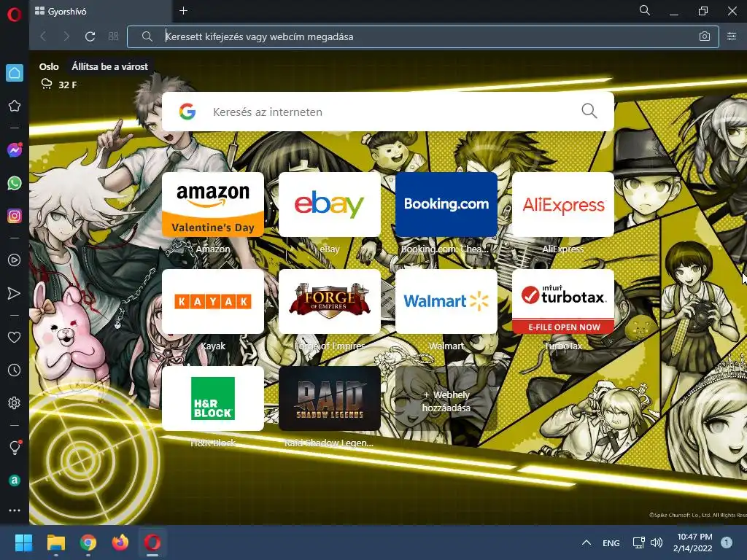Click the back navigation arrow
This screenshot has height=560, width=747.
(x=43, y=36)
